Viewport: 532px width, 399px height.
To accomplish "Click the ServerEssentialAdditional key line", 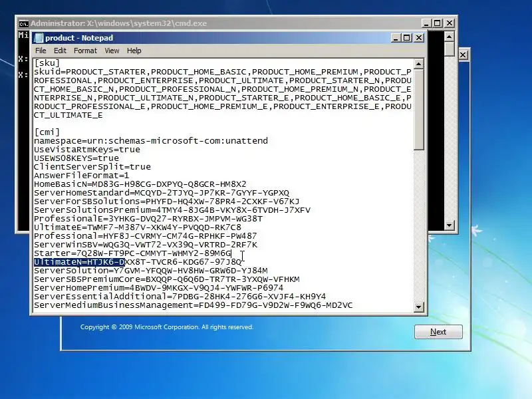I will coord(180,297).
